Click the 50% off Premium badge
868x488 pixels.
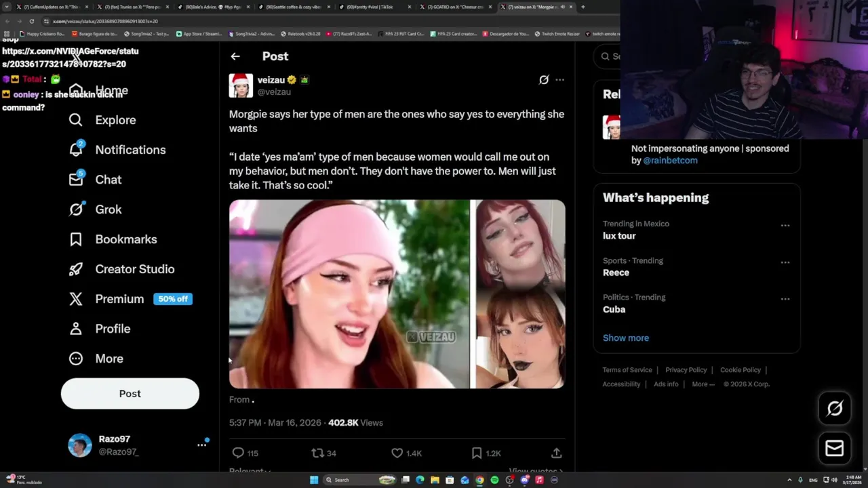[173, 299]
